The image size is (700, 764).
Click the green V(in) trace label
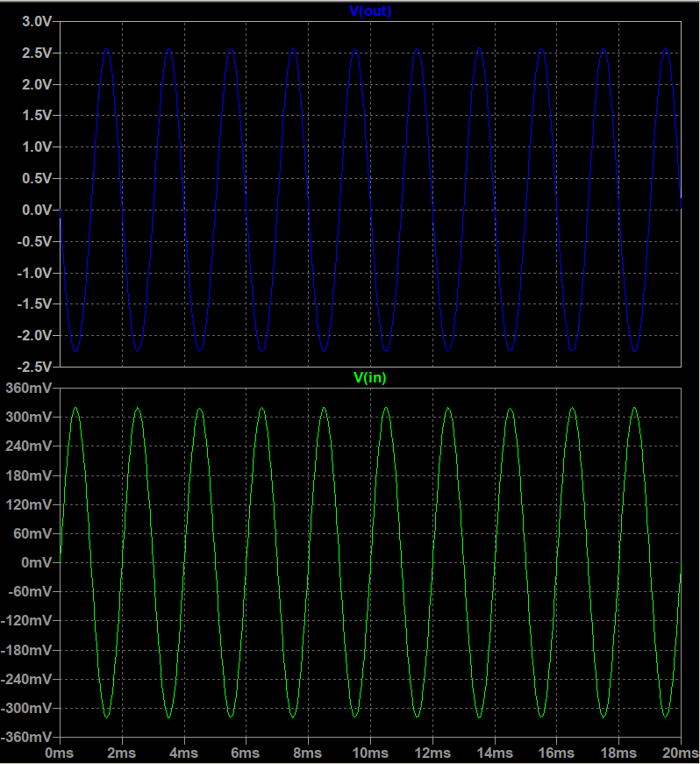(369, 378)
